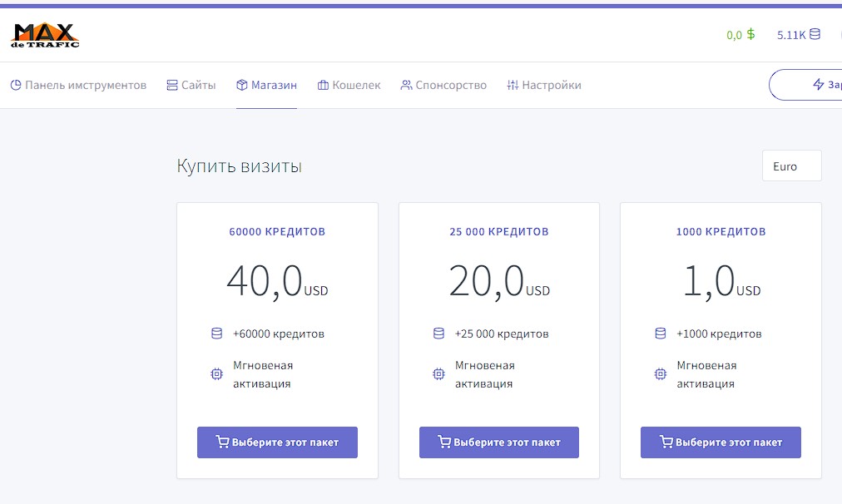Click the 5.11K credits coin icon
Viewport: 842px width, 504px height.
point(815,35)
